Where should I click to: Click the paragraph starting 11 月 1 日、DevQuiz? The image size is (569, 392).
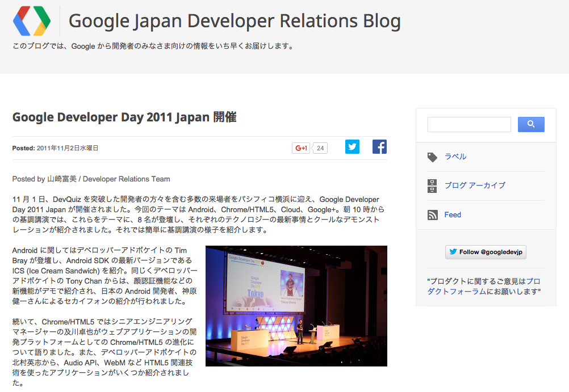(198, 214)
